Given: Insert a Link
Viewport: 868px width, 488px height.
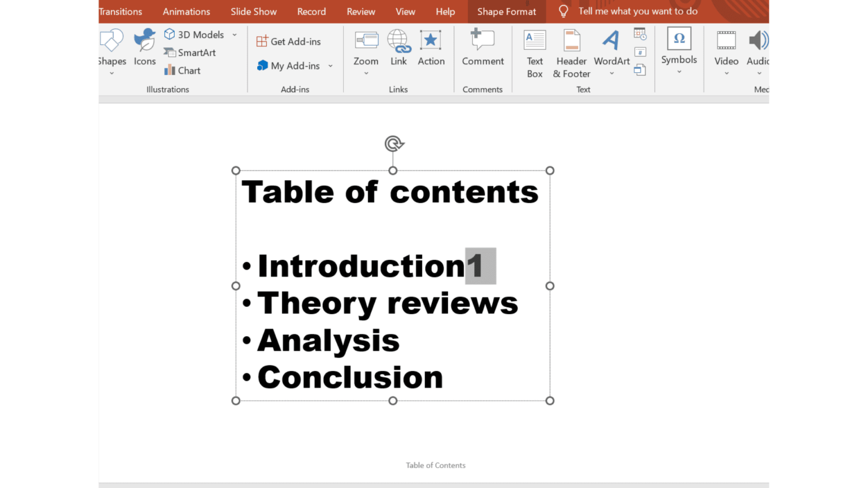Looking at the screenshot, I should 398,48.
